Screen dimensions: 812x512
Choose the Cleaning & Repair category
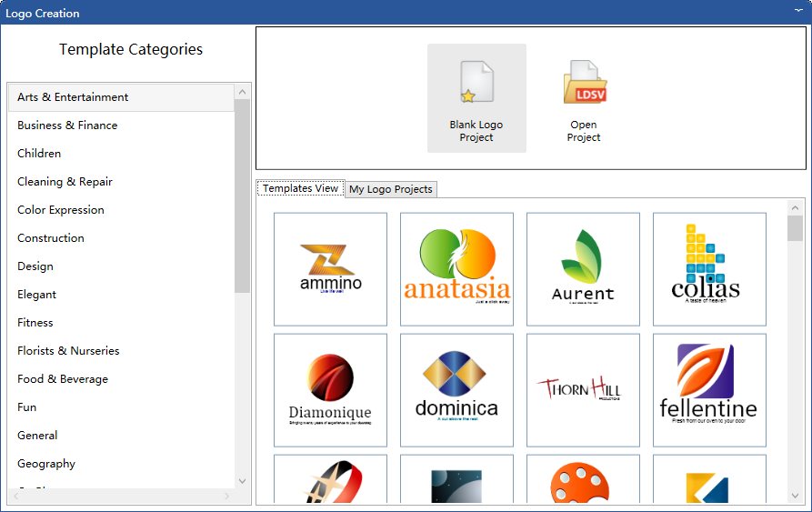pos(121,182)
